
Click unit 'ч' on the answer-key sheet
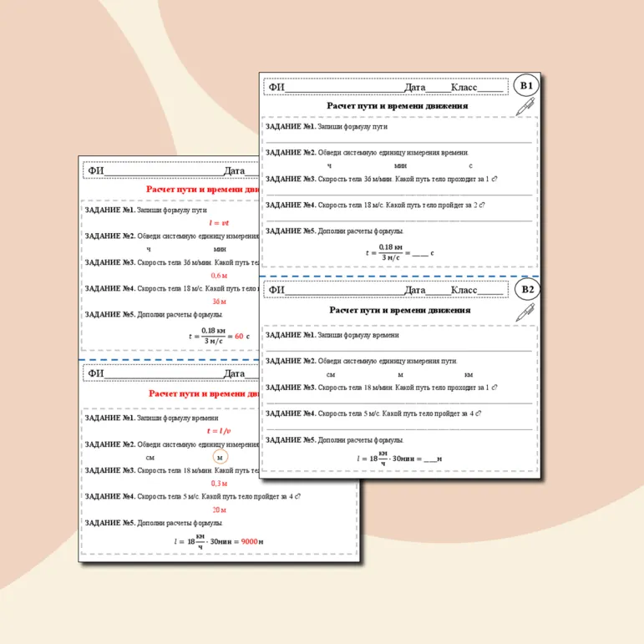pyautogui.click(x=149, y=249)
